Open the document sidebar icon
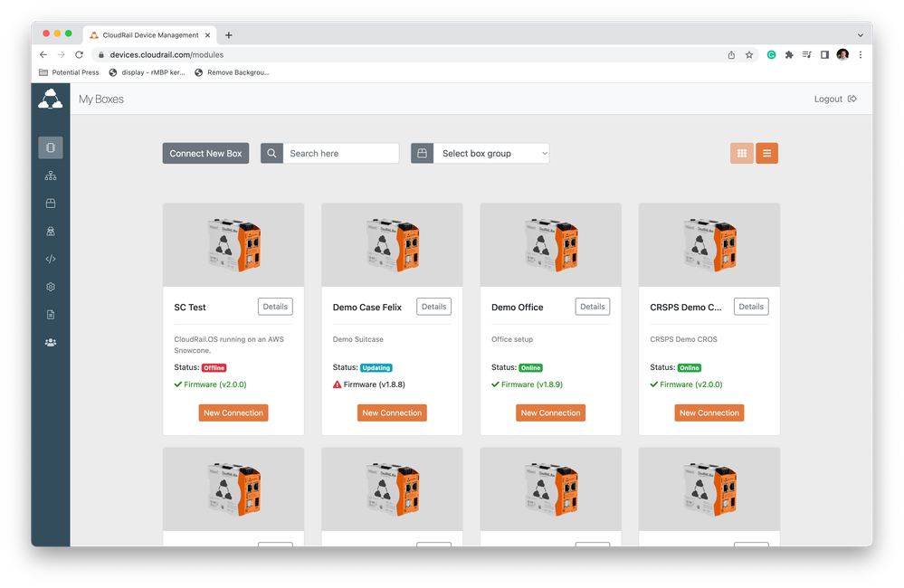 (51, 315)
